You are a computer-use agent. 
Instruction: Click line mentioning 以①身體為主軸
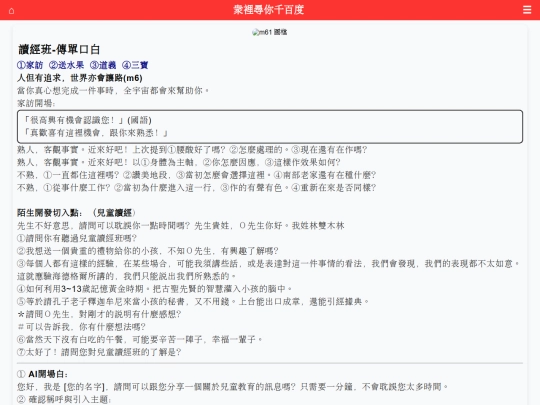click(x=179, y=163)
